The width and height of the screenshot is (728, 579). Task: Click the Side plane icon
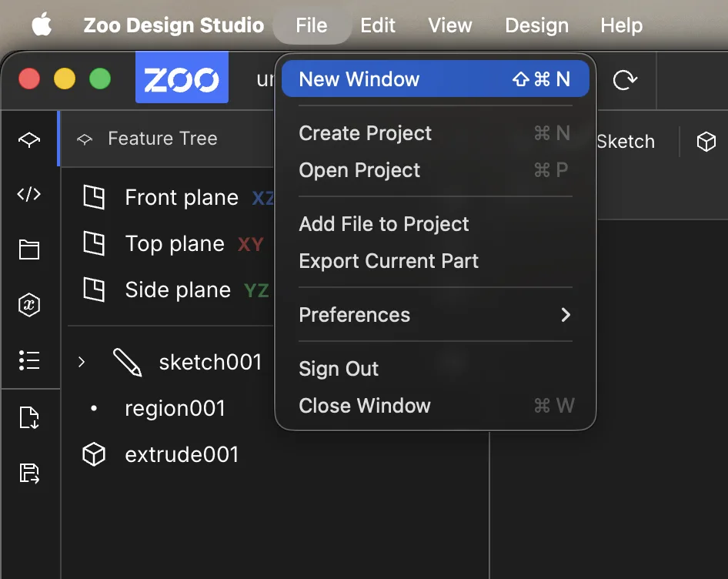[x=94, y=289]
